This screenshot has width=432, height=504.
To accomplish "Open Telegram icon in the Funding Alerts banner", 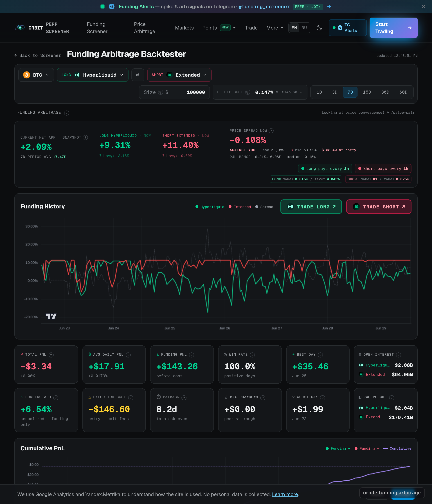I will 112,6.
